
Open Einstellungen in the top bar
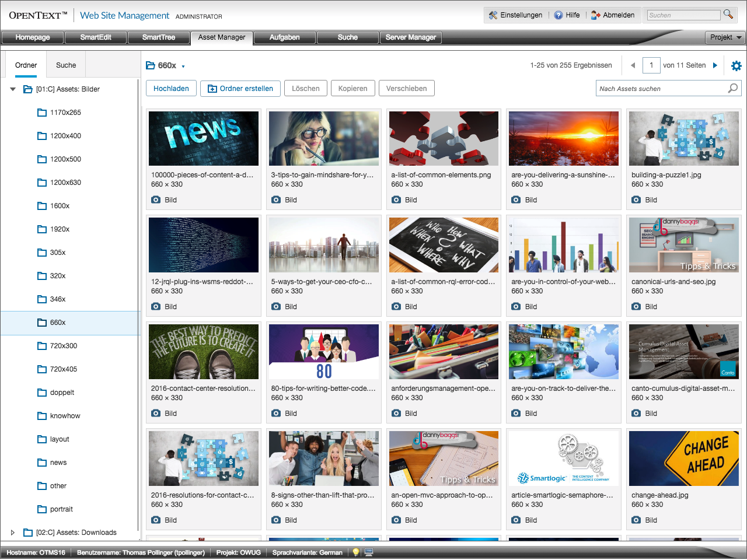point(515,15)
